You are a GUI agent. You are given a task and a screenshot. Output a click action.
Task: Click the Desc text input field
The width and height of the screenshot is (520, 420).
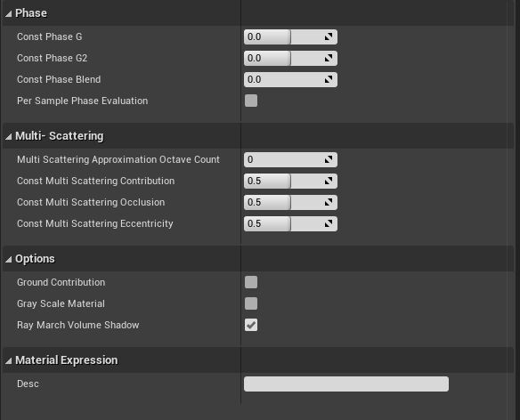[346, 384]
